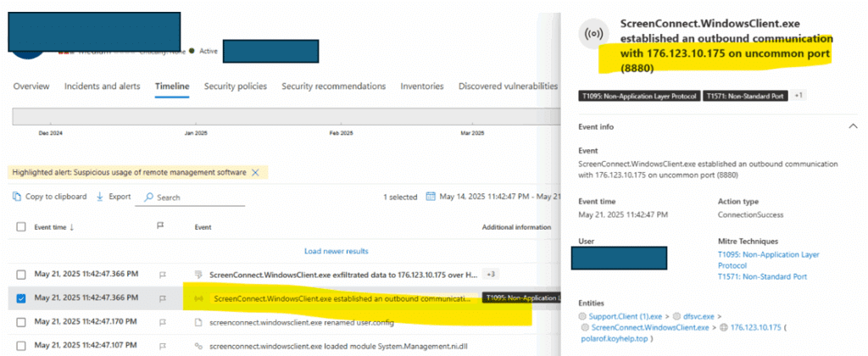Click the network event icon in the details panel
This screenshot has width=868, height=356.
(x=594, y=34)
